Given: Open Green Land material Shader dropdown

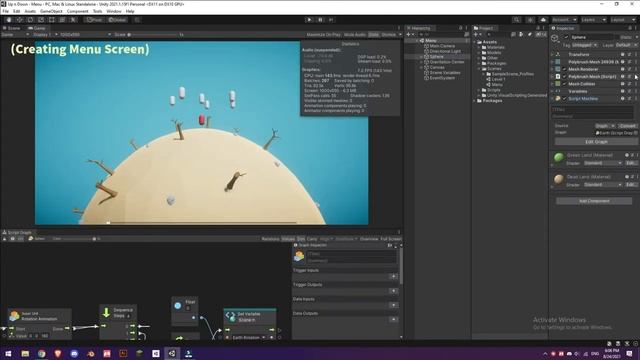Looking at the screenshot, I should click(x=603, y=163).
